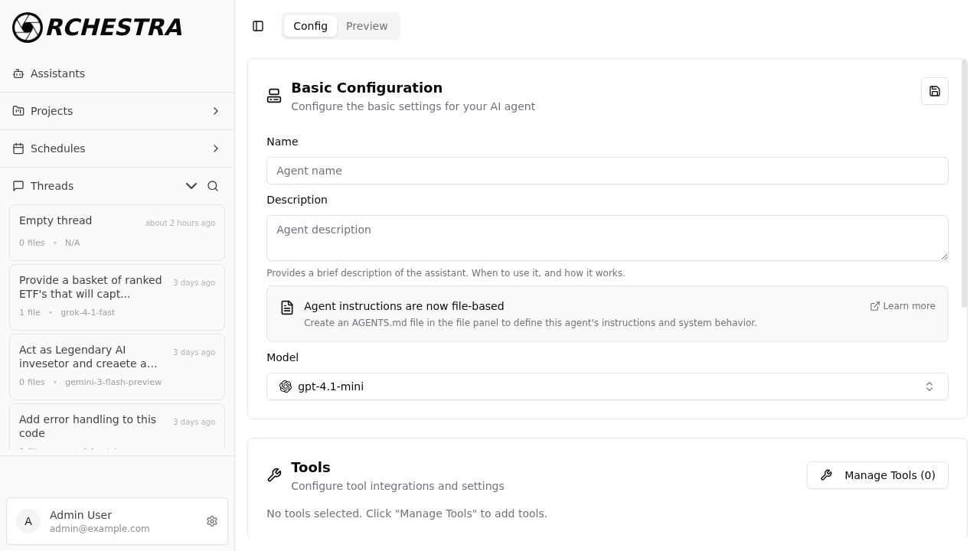980x551 pixels.
Task: Click the Learn more external-link icon
Action: pyautogui.click(x=875, y=306)
